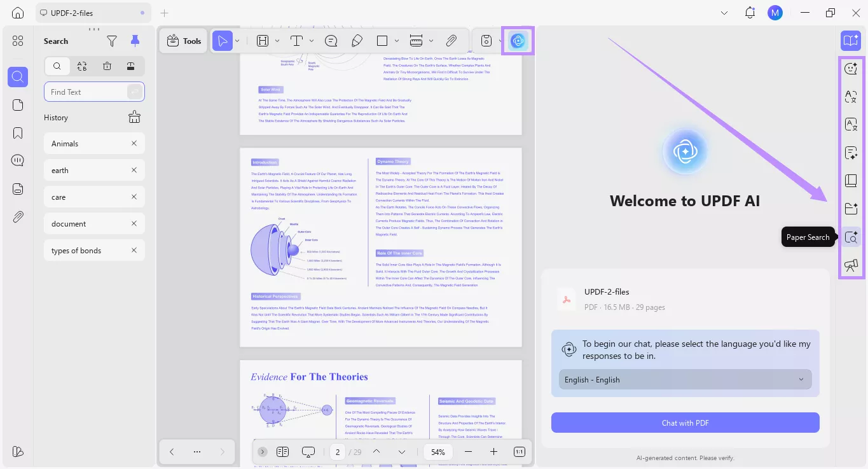The image size is (868, 469).
Task: Click the enter arrow button in Find Text
Action: coord(134,92)
